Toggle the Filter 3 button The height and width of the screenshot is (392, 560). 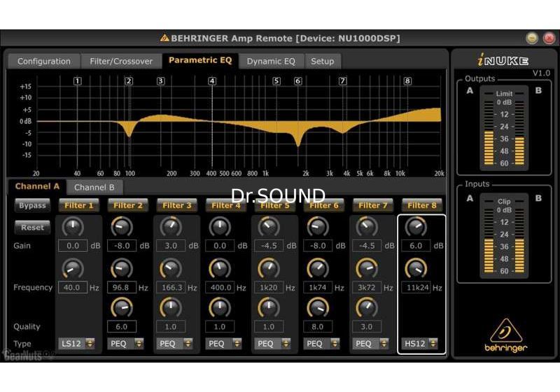(177, 205)
